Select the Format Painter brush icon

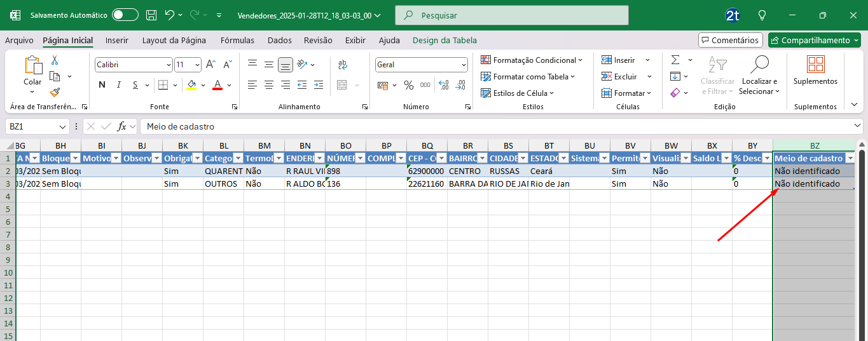[x=55, y=92]
